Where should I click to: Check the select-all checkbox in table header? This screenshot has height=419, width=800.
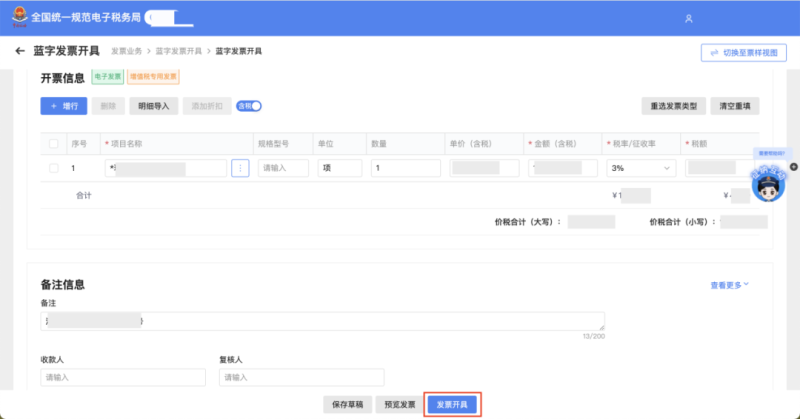tap(54, 143)
